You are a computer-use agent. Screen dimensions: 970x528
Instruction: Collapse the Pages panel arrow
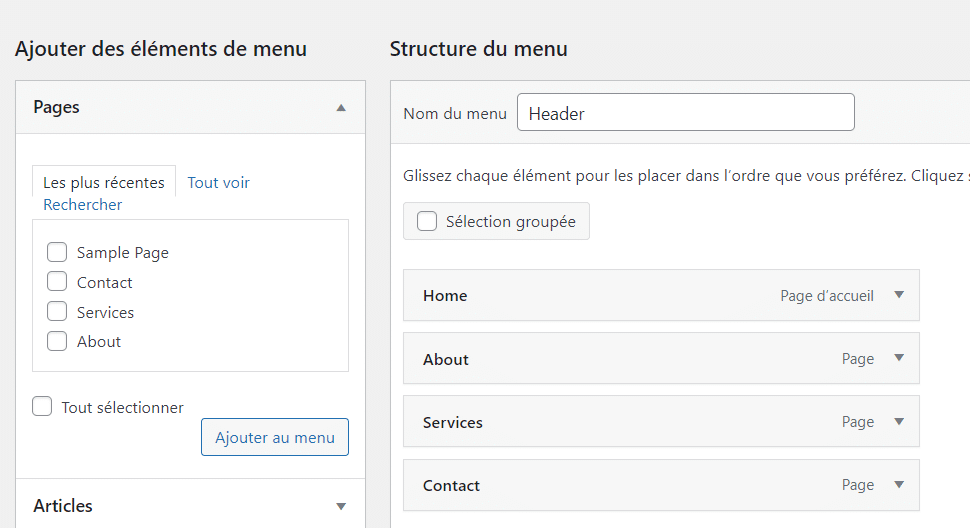(x=341, y=107)
